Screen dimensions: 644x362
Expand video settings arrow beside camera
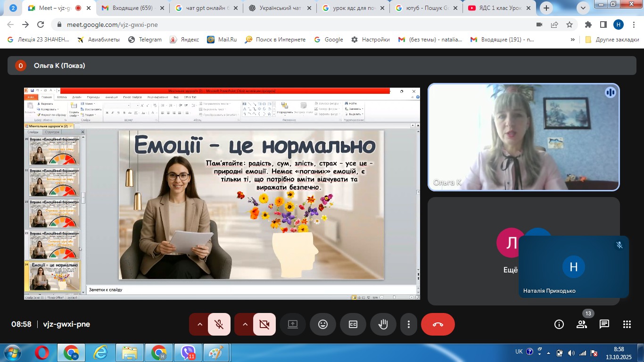tap(245, 324)
